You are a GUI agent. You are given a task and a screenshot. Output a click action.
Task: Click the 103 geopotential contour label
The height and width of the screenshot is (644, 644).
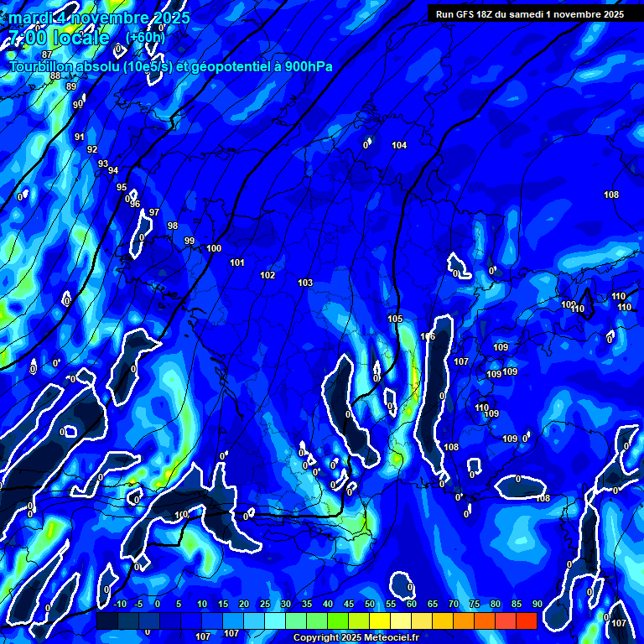click(305, 283)
